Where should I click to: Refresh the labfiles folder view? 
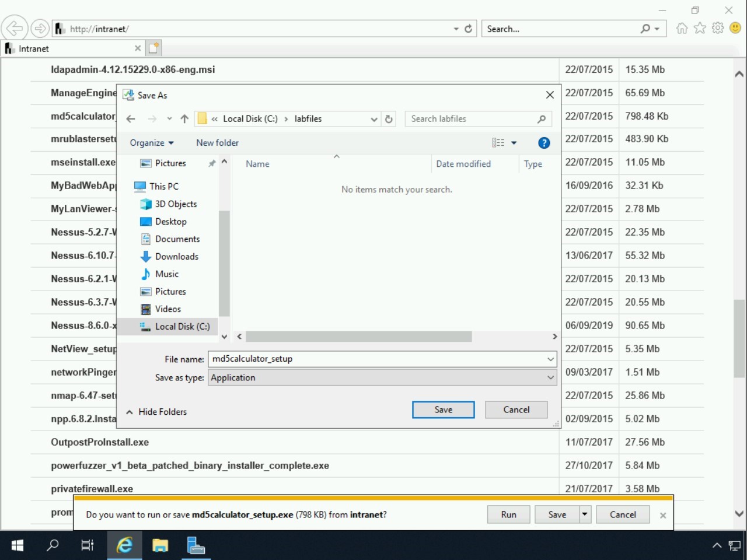389,119
